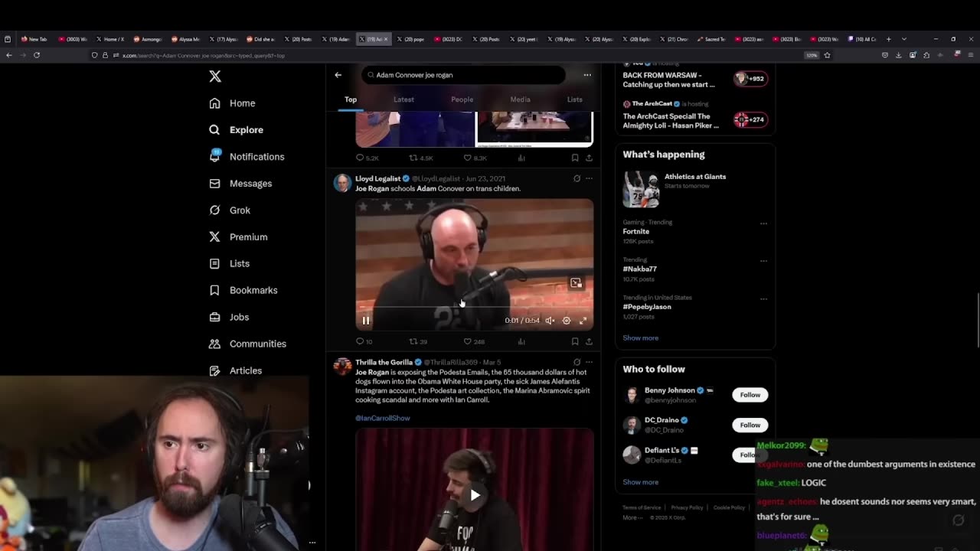Image resolution: width=980 pixels, height=551 pixels.
Task: Seek on the Rogan video progress bar
Action: [474, 308]
